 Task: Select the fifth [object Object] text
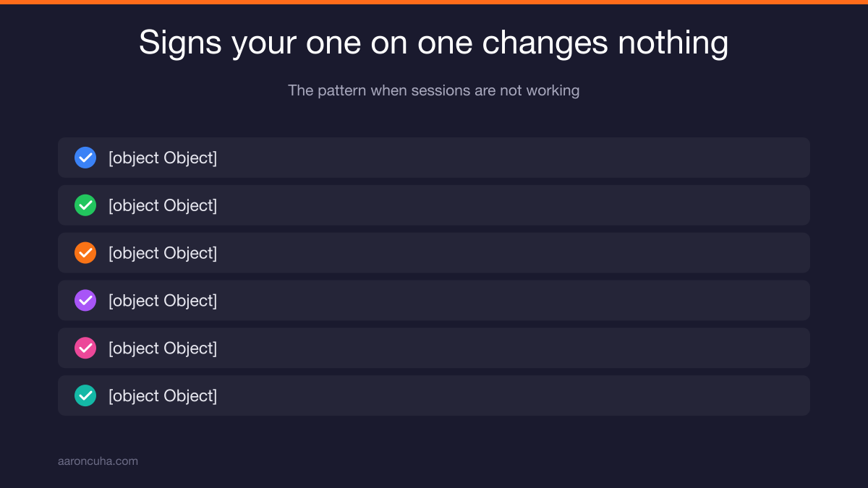163,348
